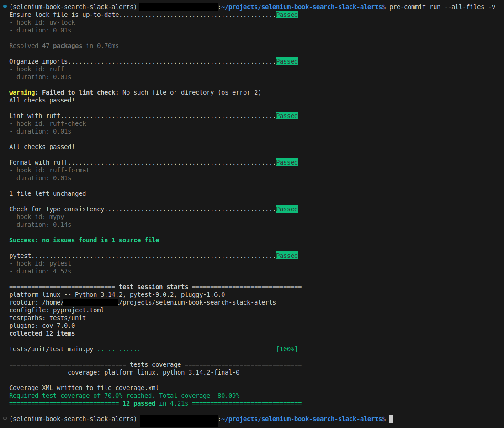Click the Passed badge for Format with ruff
Viewport: 504px width, 428px height.
286,162
